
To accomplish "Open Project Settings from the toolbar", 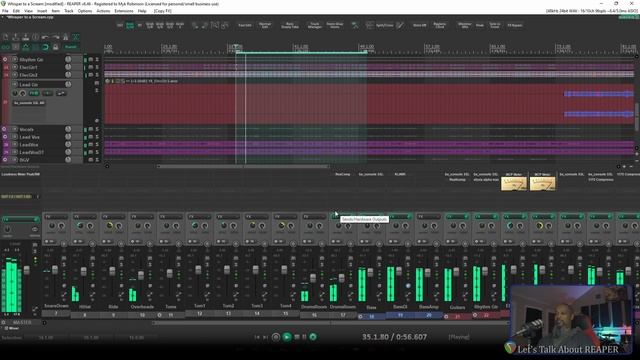I will pyautogui.click(x=36, y=37).
